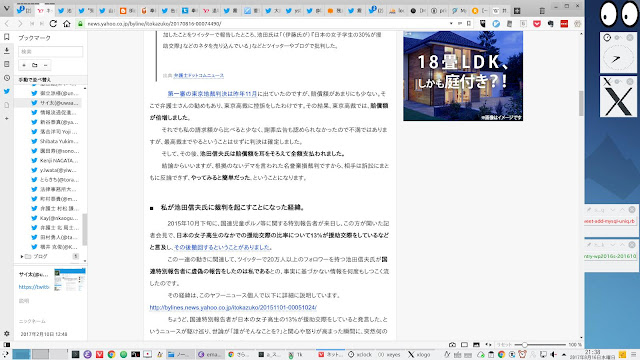The image size is (640, 360).
Task: Click the Pocket extension icon
Action: pyautogui.click(x=537, y=24)
